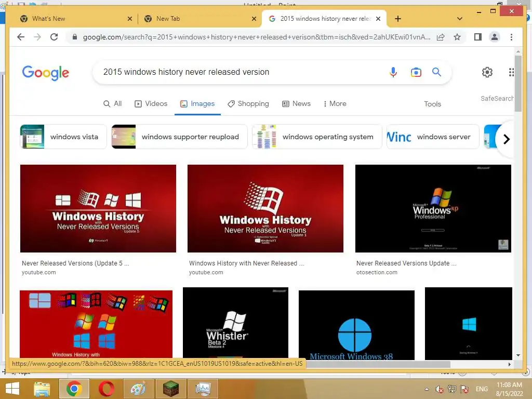Open the Tools filter options
Screen dimensions: 532x399
[432, 104]
